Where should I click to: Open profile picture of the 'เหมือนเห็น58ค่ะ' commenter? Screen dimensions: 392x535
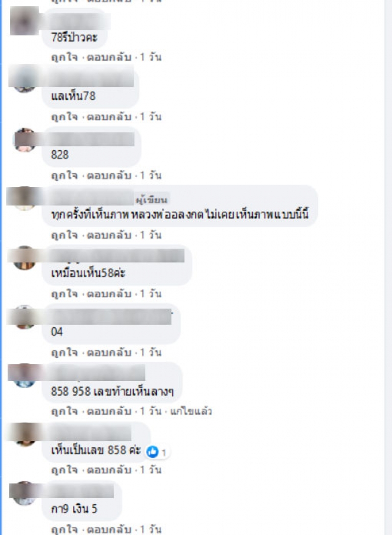pos(24,257)
